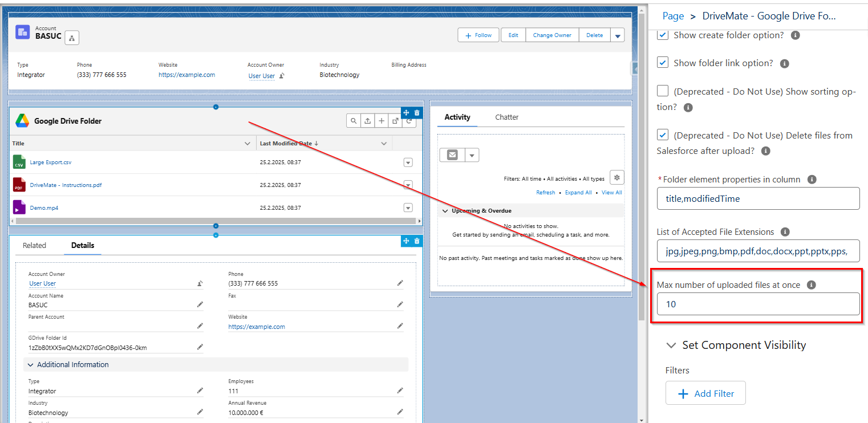Viewport: 868px width, 423px height.
Task: Click the pencil edit icon for Account Name
Action: [x=200, y=305]
